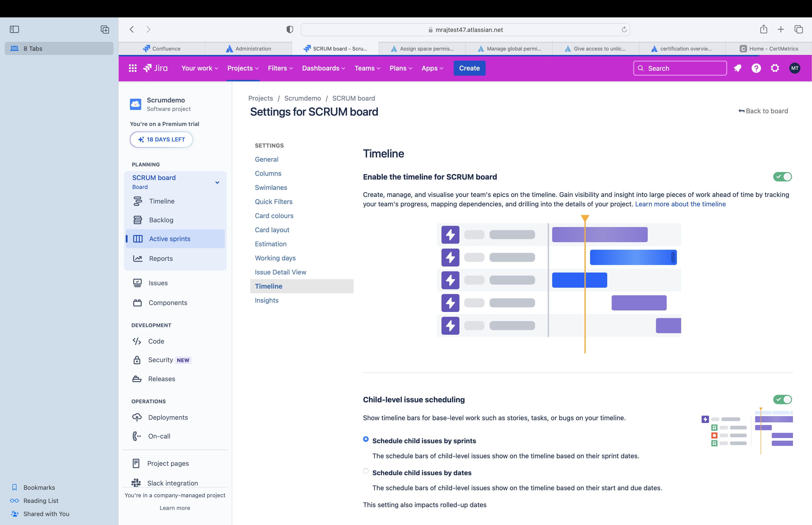Viewport: 812px width, 525px height.
Task: Open the help question mark icon
Action: 756,68
